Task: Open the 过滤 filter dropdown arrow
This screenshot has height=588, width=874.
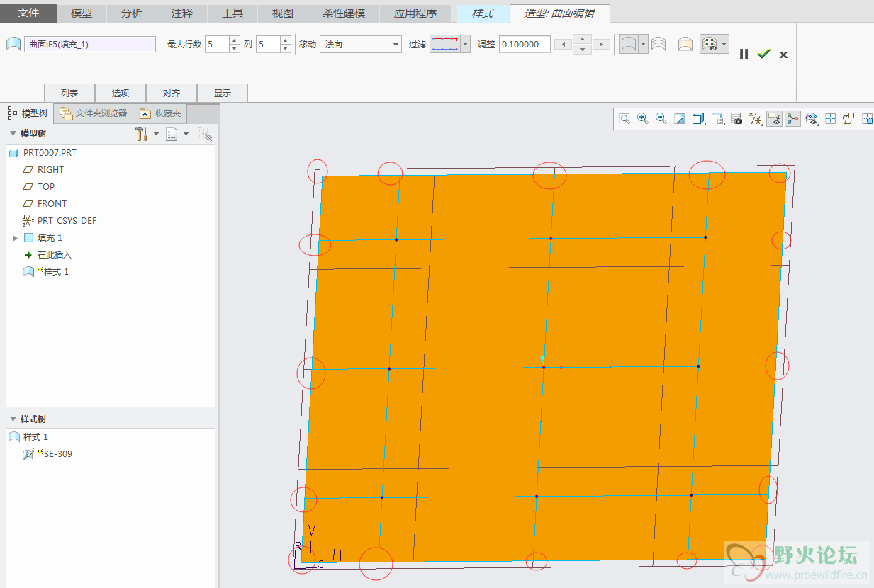Action: [465, 44]
